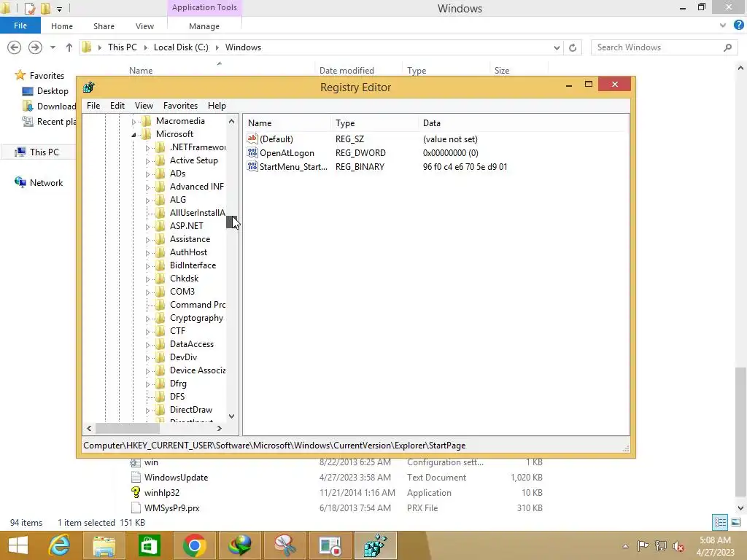Click the registry tree scroll down arrow

pos(231,416)
